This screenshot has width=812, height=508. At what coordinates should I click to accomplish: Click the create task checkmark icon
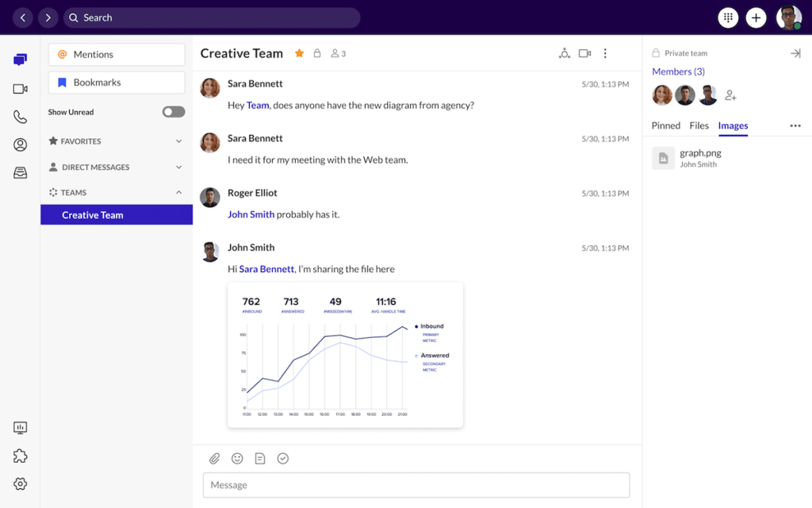pyautogui.click(x=282, y=459)
